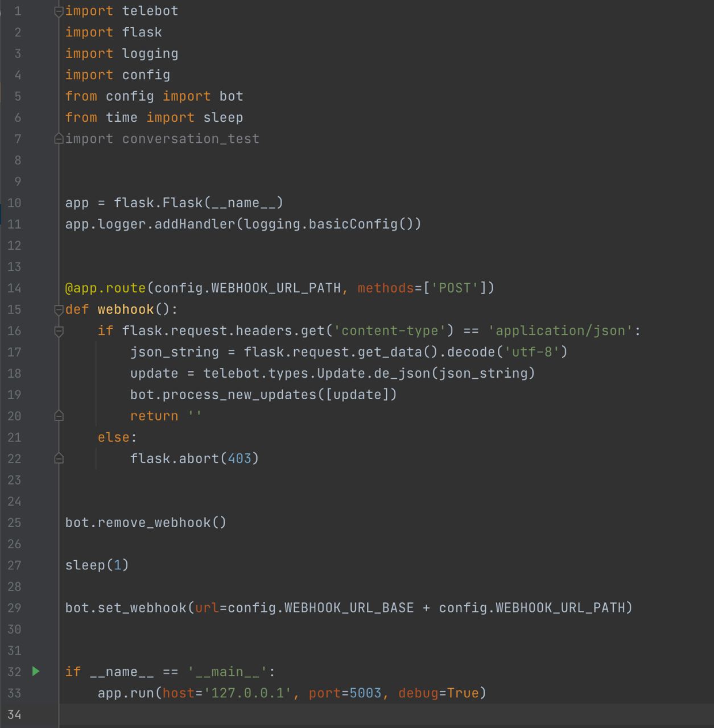Click the 'content-type' string
The image size is (714, 728).
tap(390, 331)
